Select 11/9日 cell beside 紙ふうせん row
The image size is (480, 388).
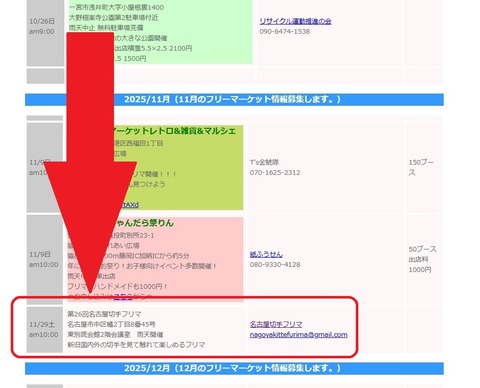click(44, 259)
